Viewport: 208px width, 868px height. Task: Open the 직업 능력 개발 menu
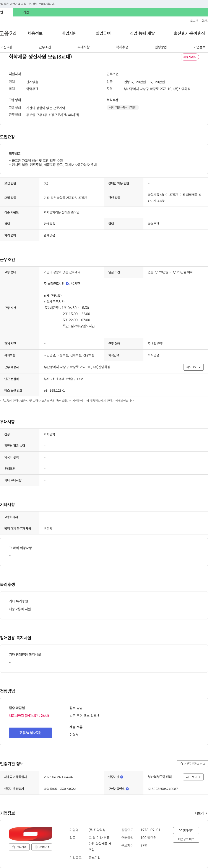pos(142,33)
